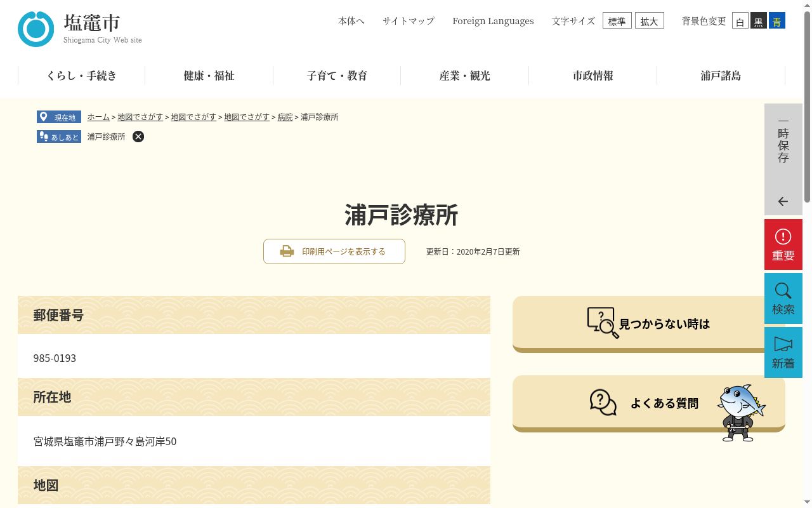Open the 新着 news panel

click(783, 352)
